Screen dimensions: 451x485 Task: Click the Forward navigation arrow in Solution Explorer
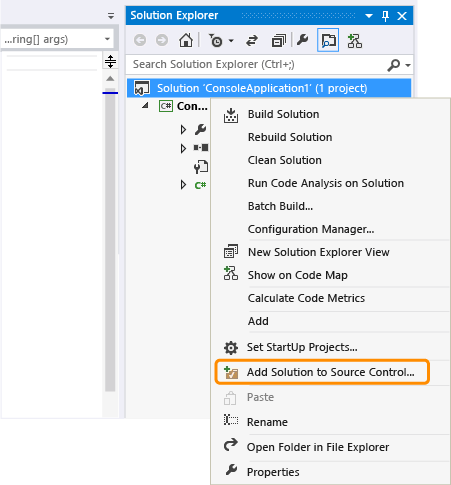tap(162, 41)
